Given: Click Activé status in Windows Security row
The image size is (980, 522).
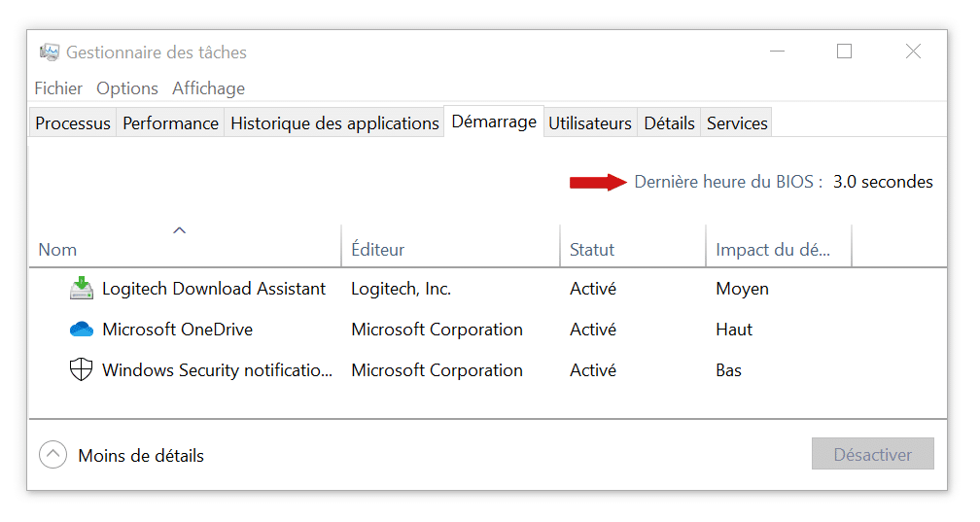Looking at the screenshot, I should [593, 370].
